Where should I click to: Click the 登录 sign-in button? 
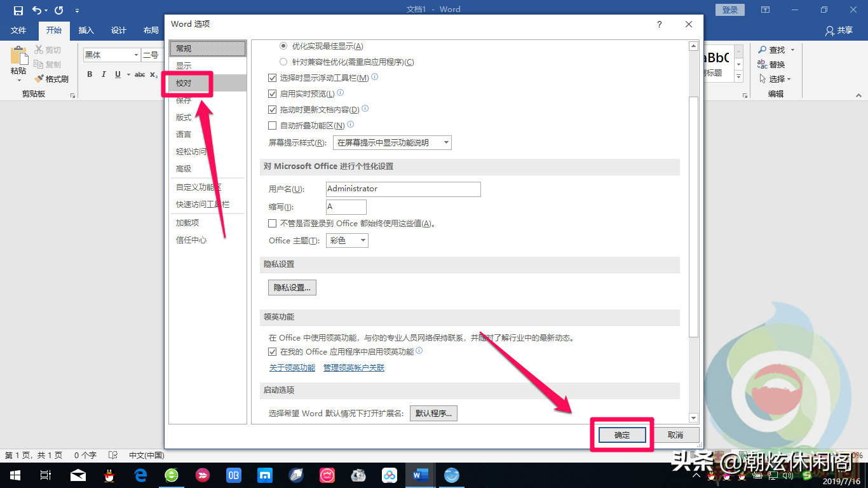pos(730,10)
